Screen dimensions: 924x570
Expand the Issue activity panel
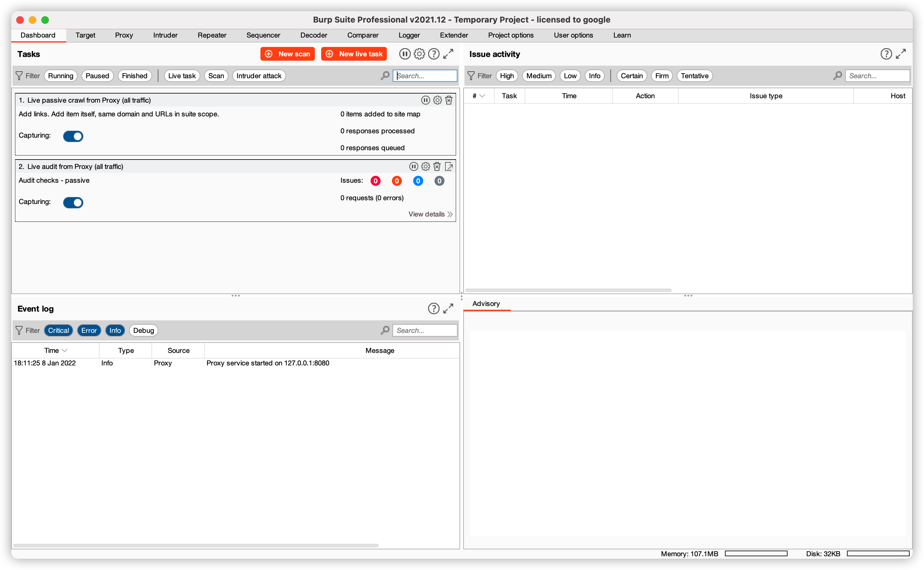point(901,54)
